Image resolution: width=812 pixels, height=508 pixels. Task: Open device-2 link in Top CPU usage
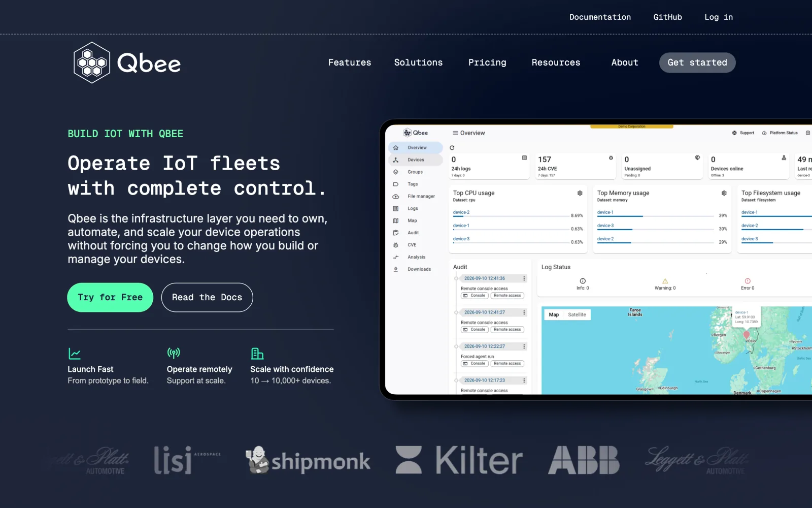(x=461, y=212)
